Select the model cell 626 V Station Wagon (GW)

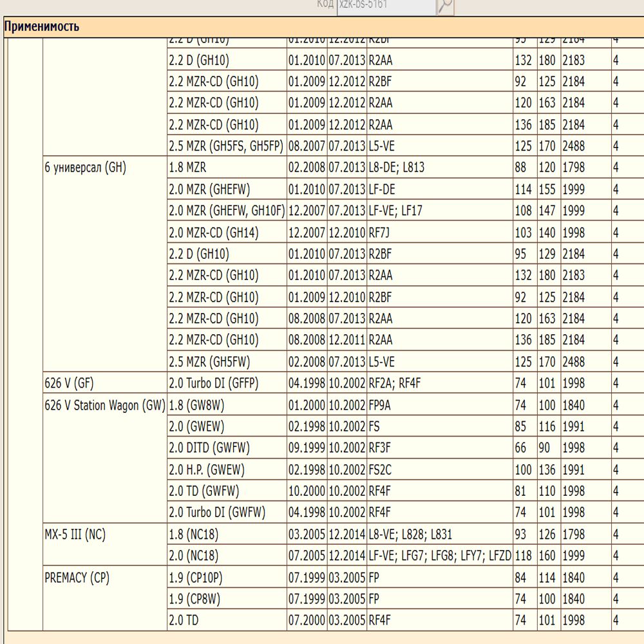(x=105, y=458)
